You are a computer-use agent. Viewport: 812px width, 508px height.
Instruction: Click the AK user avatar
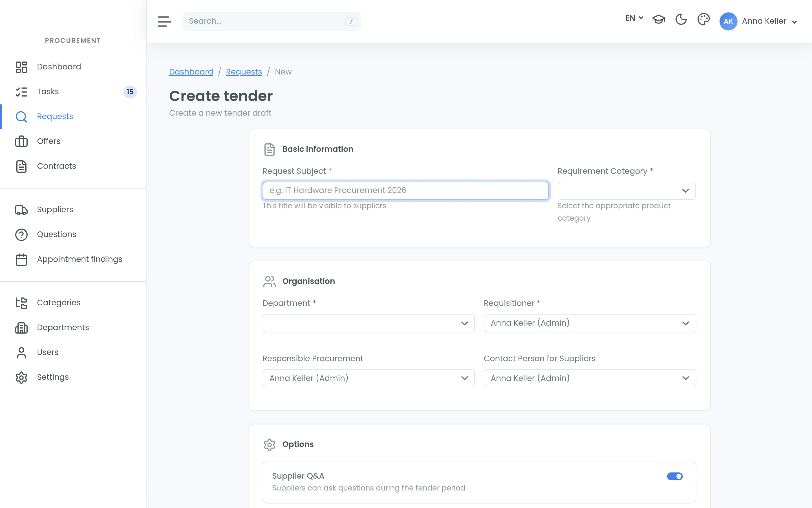click(728, 21)
